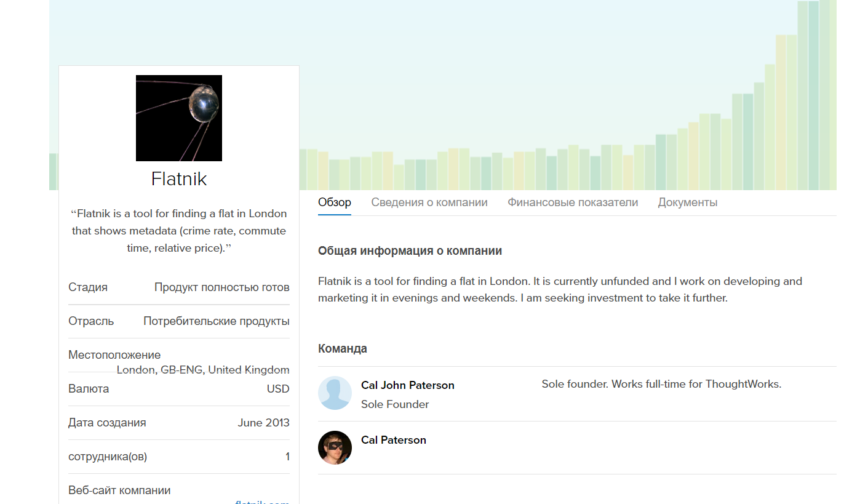Click the USD currency value

[278, 389]
